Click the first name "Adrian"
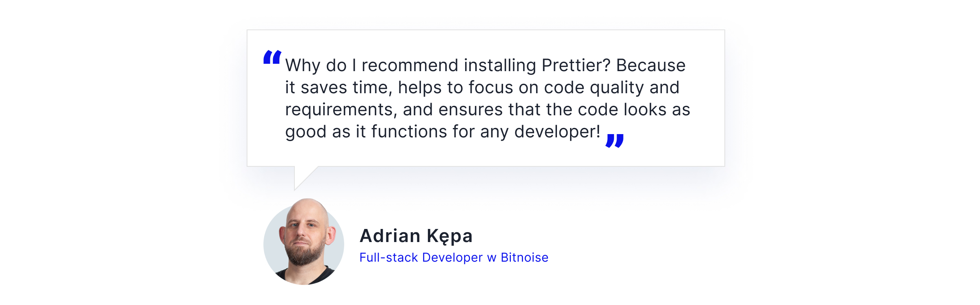 (x=390, y=236)
